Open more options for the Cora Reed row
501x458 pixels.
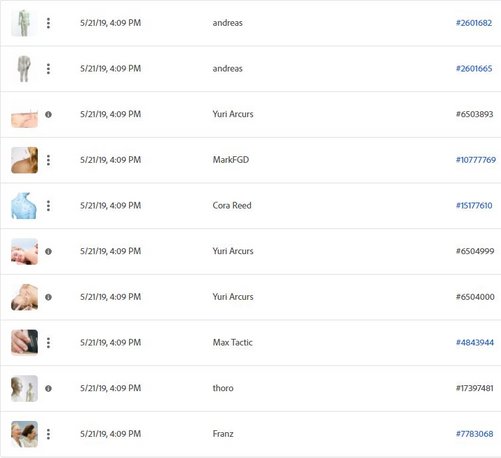48,206
